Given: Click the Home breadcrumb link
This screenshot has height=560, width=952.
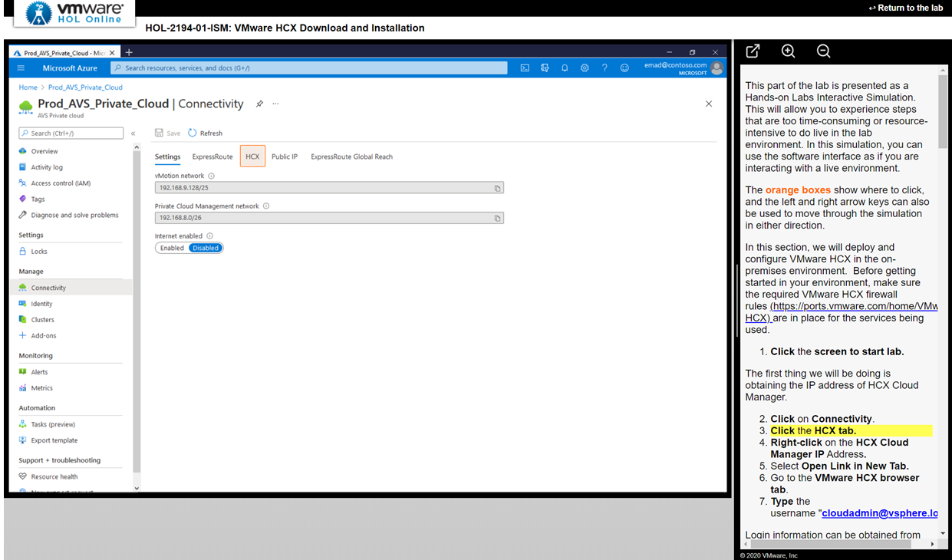Looking at the screenshot, I should pyautogui.click(x=28, y=87).
